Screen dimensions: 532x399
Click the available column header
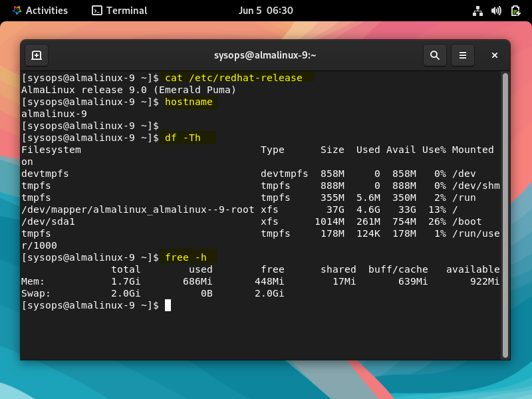click(473, 269)
